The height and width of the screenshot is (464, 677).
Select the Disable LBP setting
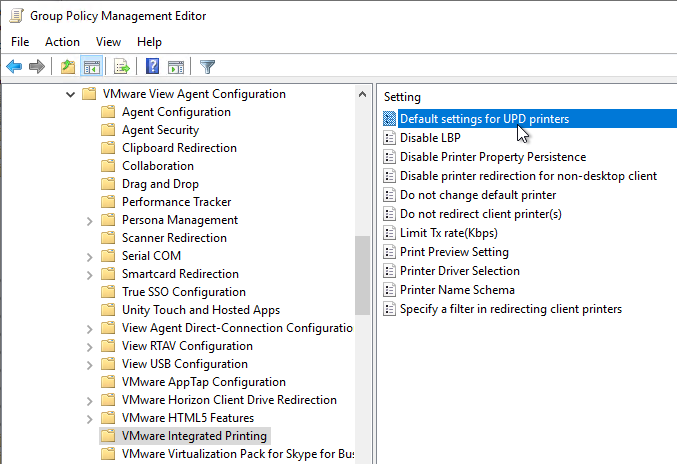coord(430,138)
